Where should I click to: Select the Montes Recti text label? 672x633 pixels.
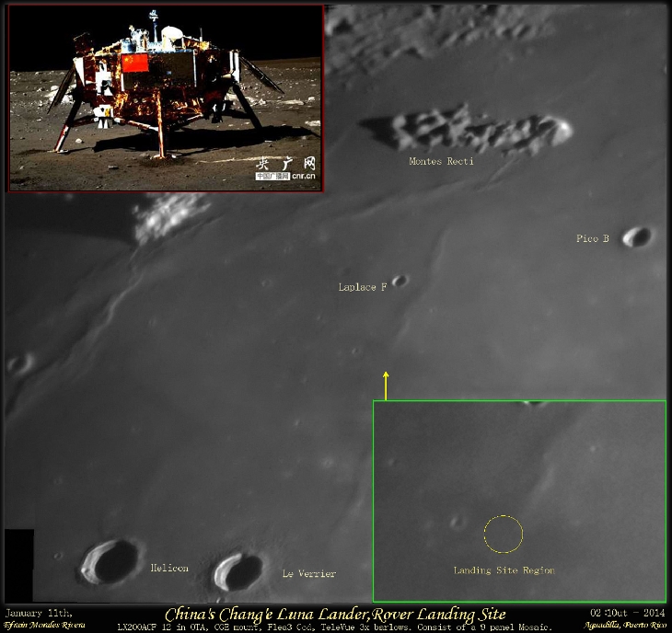tap(442, 161)
